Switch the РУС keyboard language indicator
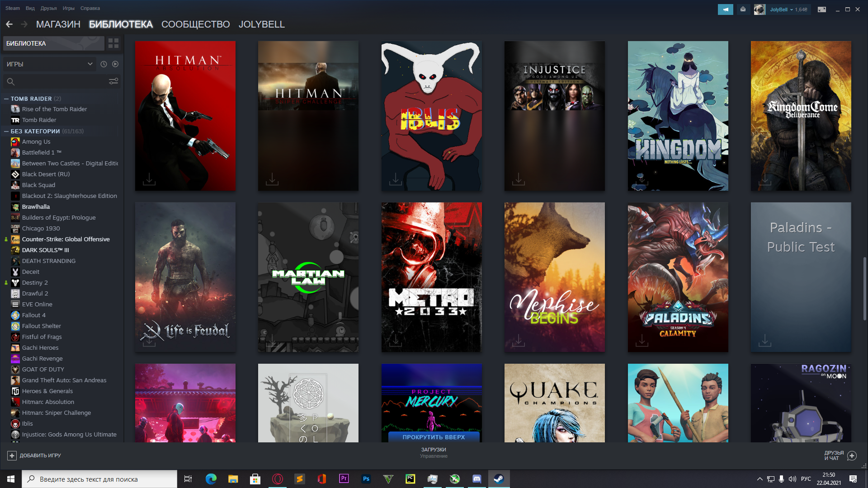Screen dimensions: 868x488 click(x=806, y=479)
